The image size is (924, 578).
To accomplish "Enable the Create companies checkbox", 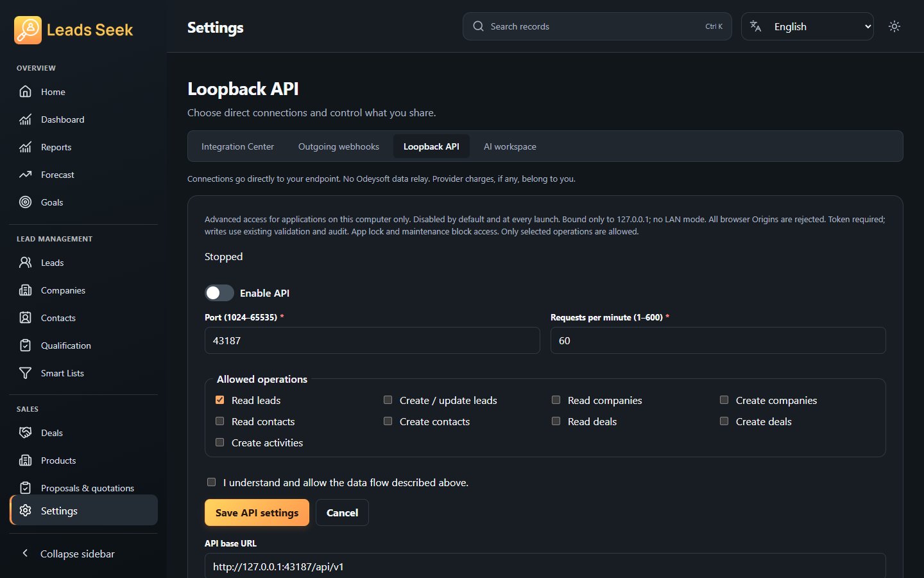I will coord(724,400).
